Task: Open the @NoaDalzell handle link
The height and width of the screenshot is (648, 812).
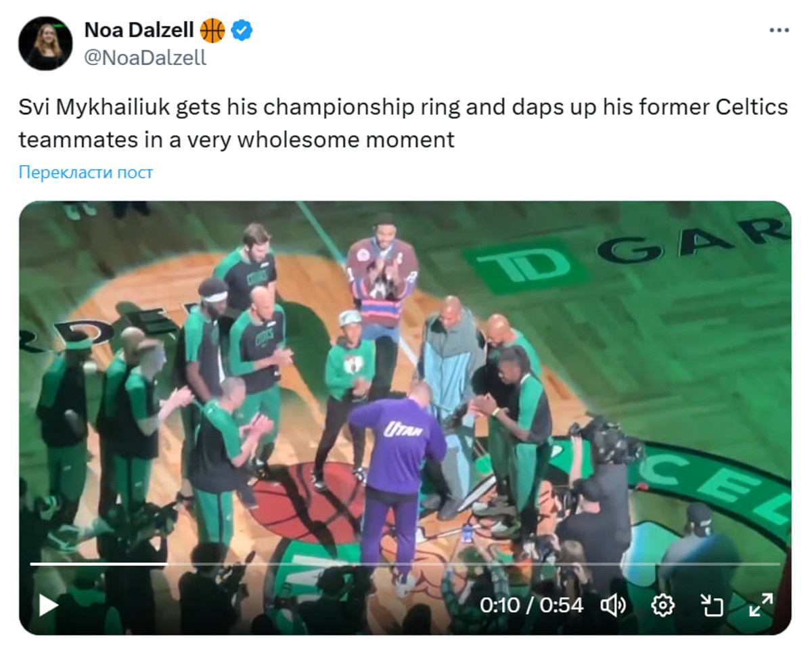Action: click(145, 58)
